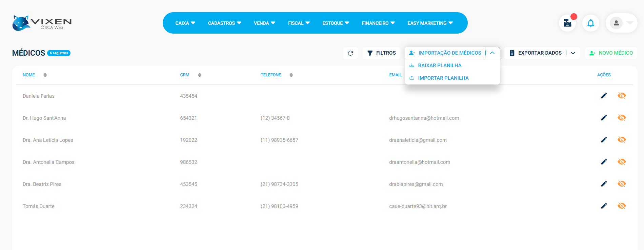The image size is (644, 250).
Task: Open the Filtros button
Action: pos(381,53)
